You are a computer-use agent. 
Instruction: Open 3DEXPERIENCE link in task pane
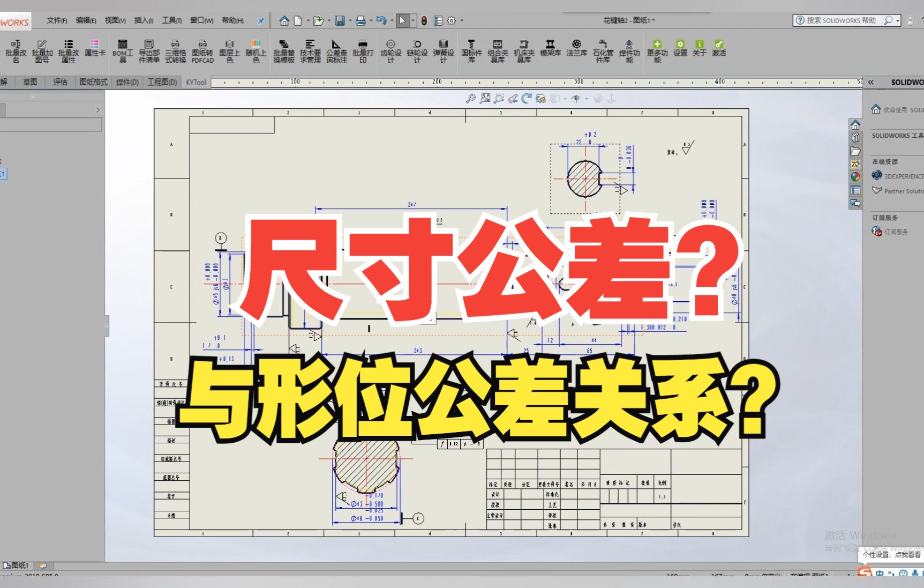point(897,176)
